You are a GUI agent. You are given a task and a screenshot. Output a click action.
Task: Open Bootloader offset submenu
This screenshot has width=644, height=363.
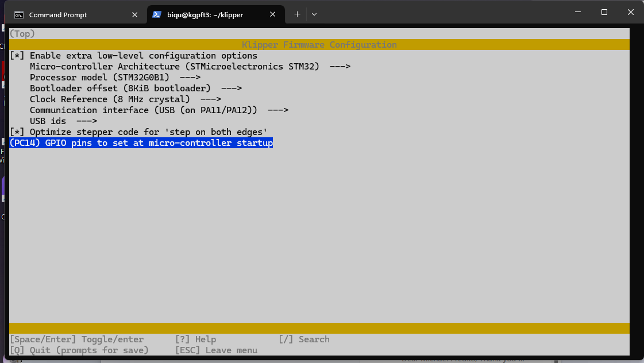136,88
